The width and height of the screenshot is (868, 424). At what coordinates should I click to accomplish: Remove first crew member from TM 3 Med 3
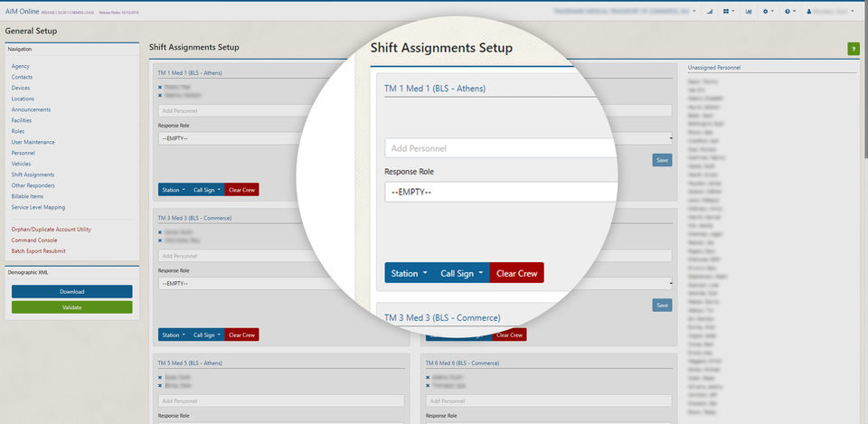point(160,232)
